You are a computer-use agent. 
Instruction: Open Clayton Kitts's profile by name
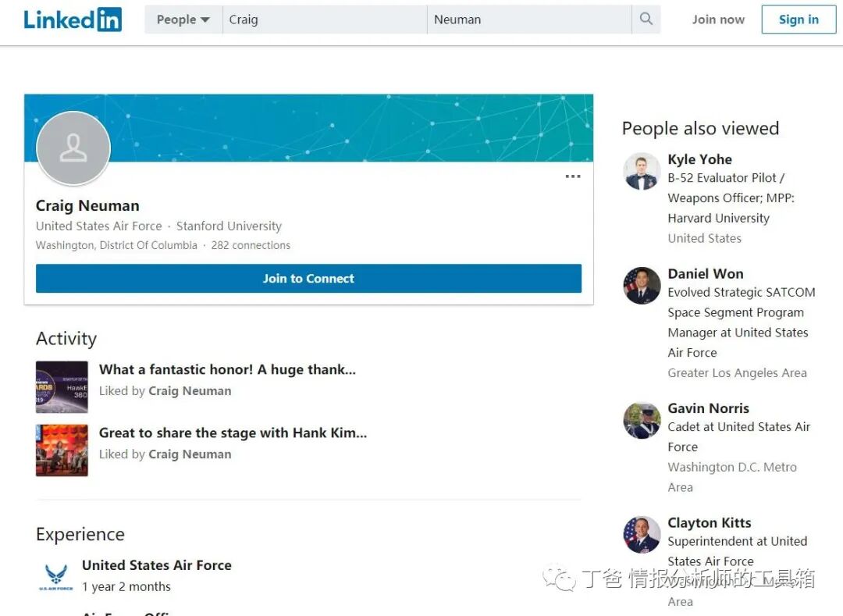point(710,523)
